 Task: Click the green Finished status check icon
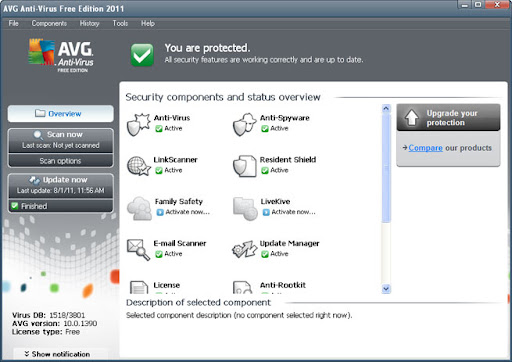click(x=14, y=205)
